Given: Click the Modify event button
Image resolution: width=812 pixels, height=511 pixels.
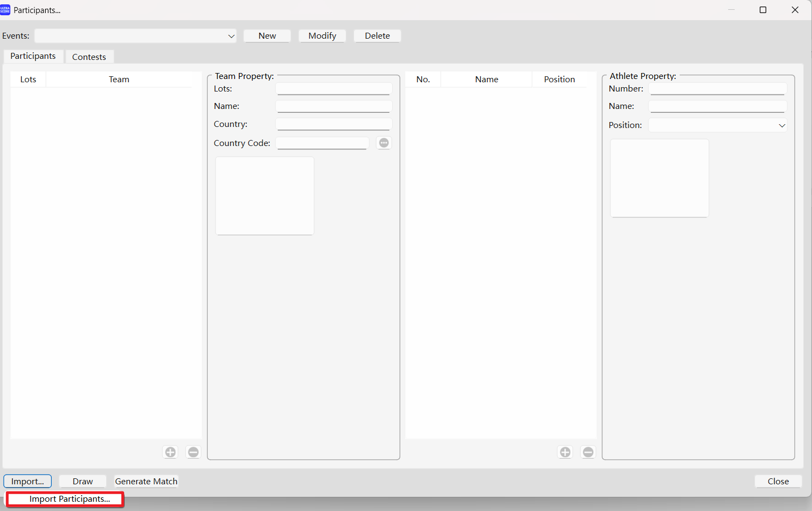Looking at the screenshot, I should [322, 36].
